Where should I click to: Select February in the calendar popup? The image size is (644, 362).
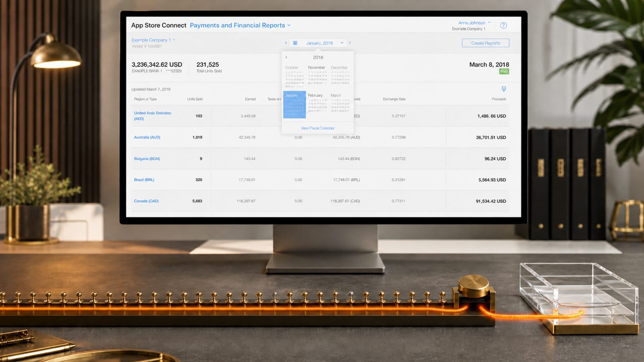317,104
